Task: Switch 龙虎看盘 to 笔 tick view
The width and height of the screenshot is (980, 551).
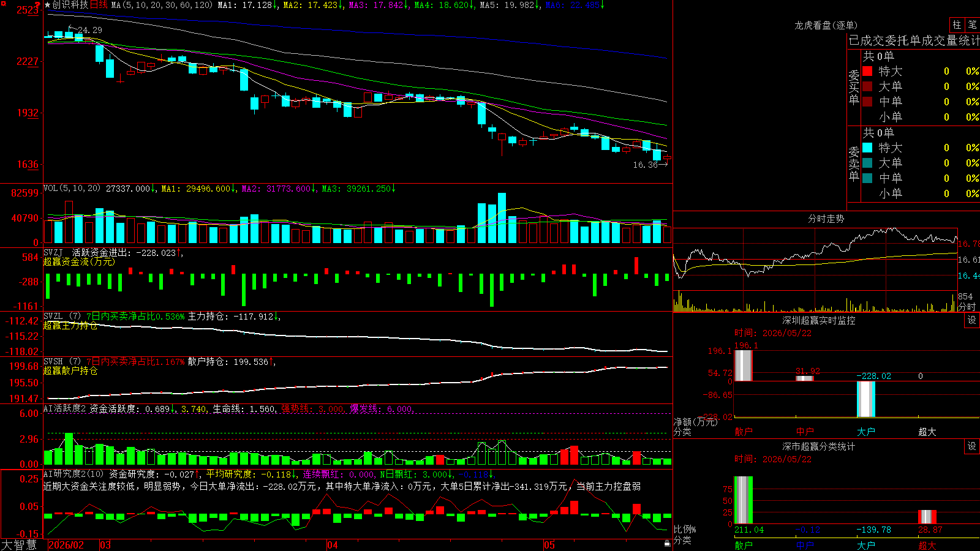Action: (x=973, y=25)
